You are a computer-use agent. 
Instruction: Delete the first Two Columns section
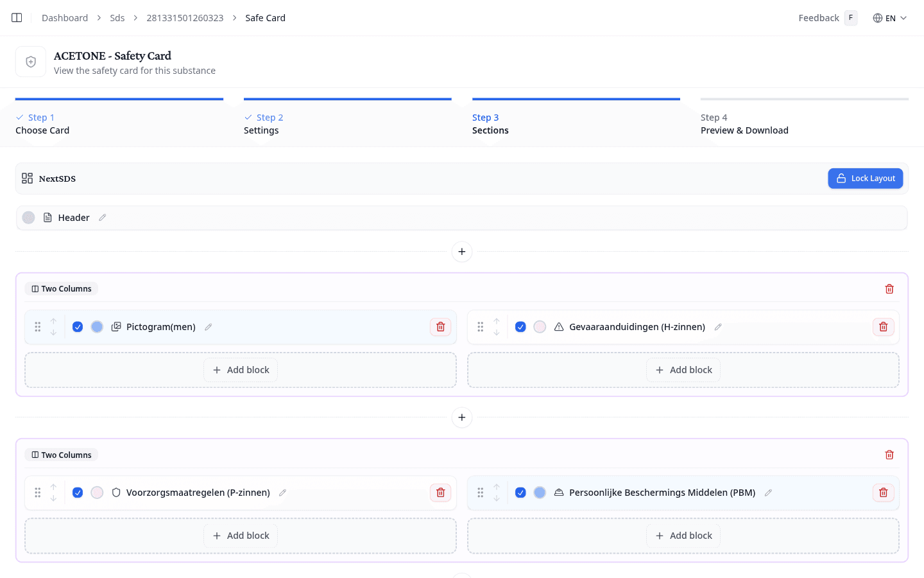[x=889, y=289]
